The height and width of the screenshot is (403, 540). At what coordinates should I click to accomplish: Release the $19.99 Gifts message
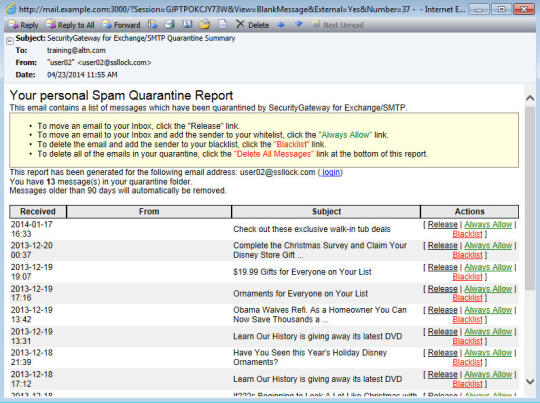[x=443, y=267]
